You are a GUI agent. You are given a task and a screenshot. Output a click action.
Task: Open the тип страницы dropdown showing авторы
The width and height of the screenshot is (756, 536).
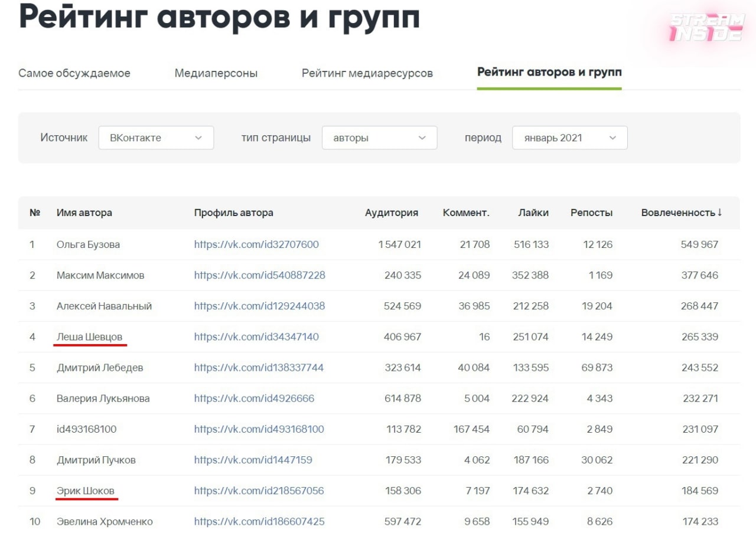coord(379,138)
